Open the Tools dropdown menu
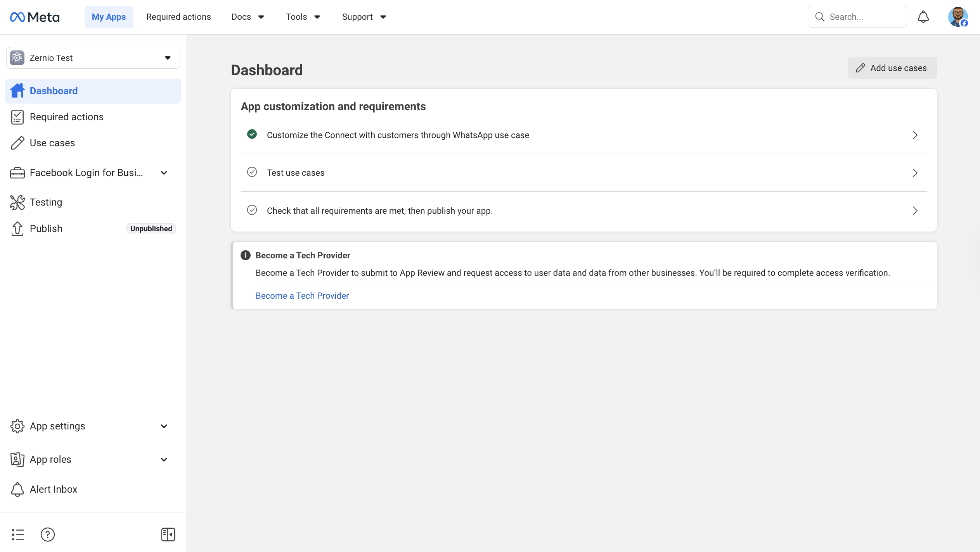This screenshot has width=980, height=552. coord(303,17)
